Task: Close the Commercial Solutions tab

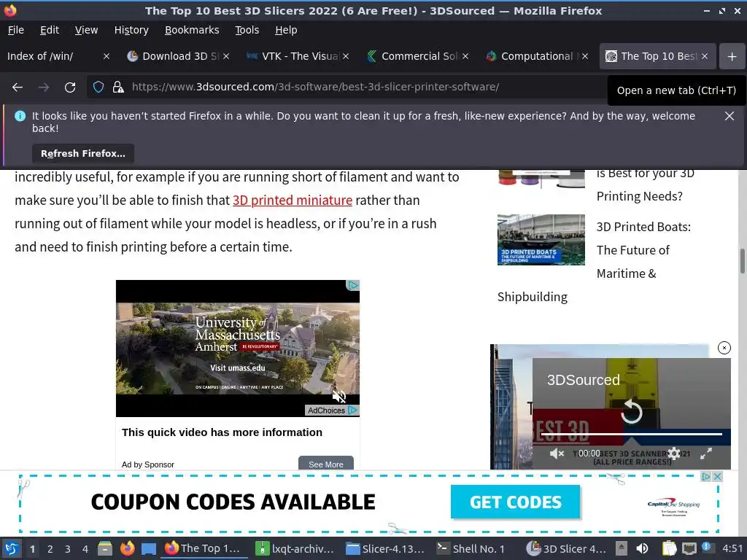Action: tap(465, 56)
